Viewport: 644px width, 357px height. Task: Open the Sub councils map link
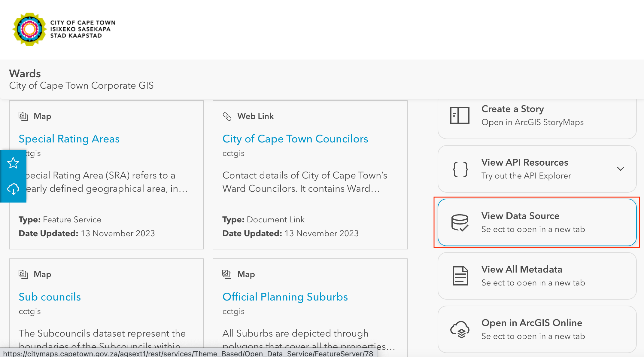pos(50,297)
